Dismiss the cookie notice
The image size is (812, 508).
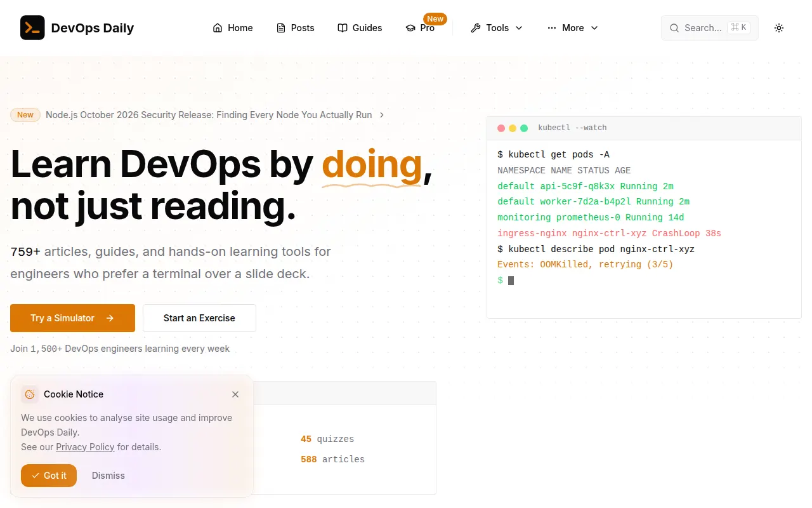click(x=108, y=476)
